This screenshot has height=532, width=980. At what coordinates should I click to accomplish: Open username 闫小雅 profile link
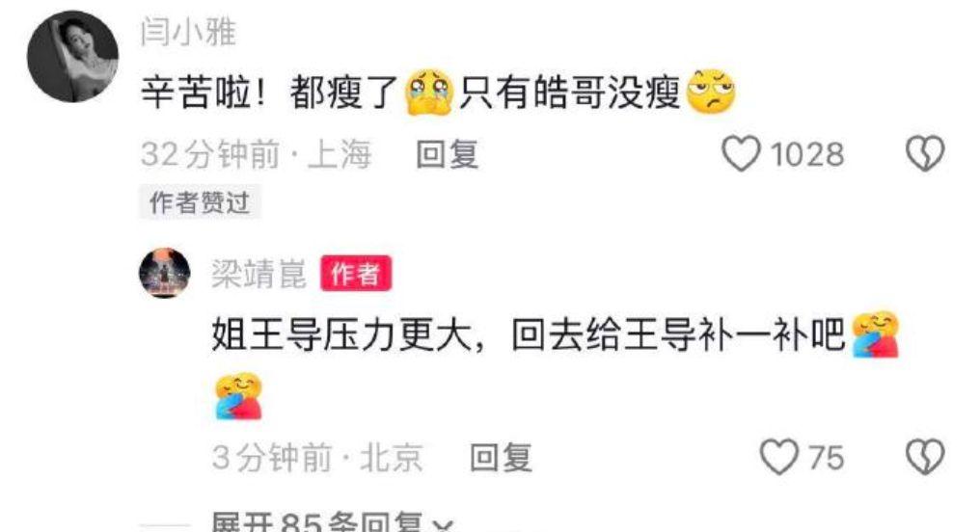(x=188, y=32)
